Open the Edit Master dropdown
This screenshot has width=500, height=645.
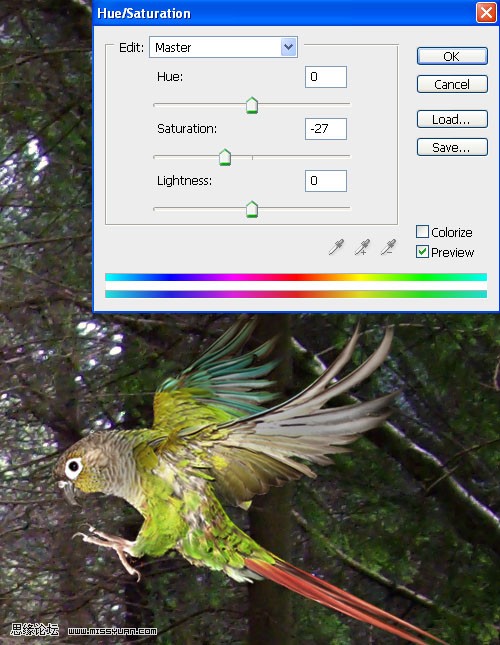(223, 47)
